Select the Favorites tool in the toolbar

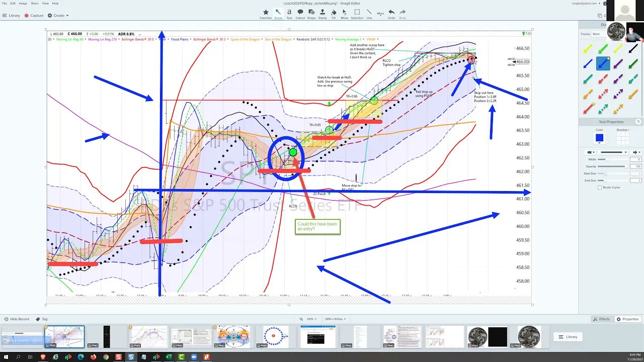click(x=266, y=14)
